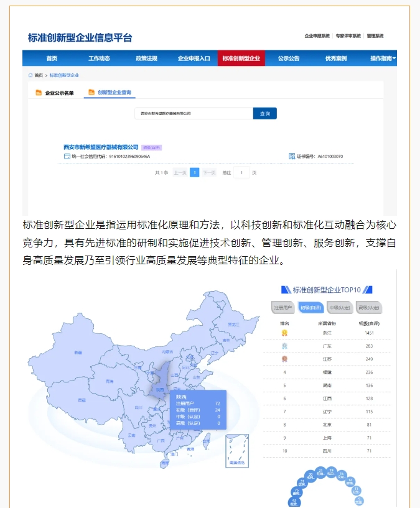The width and height of the screenshot is (420, 508).
Task: Click gold medal icon for 浙江 rank
Action: coord(284,333)
